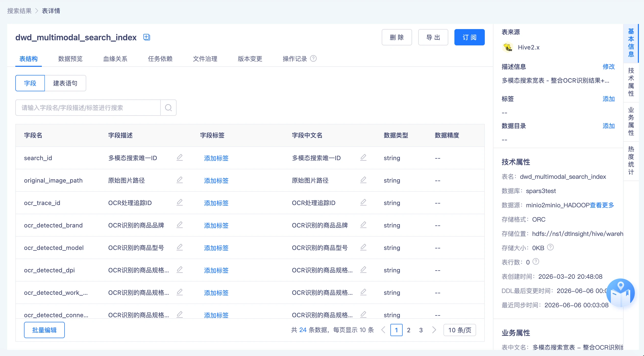Viewport: 644px width, 356px height.
Task: Go to page 3 in pagination
Action: [421, 330]
